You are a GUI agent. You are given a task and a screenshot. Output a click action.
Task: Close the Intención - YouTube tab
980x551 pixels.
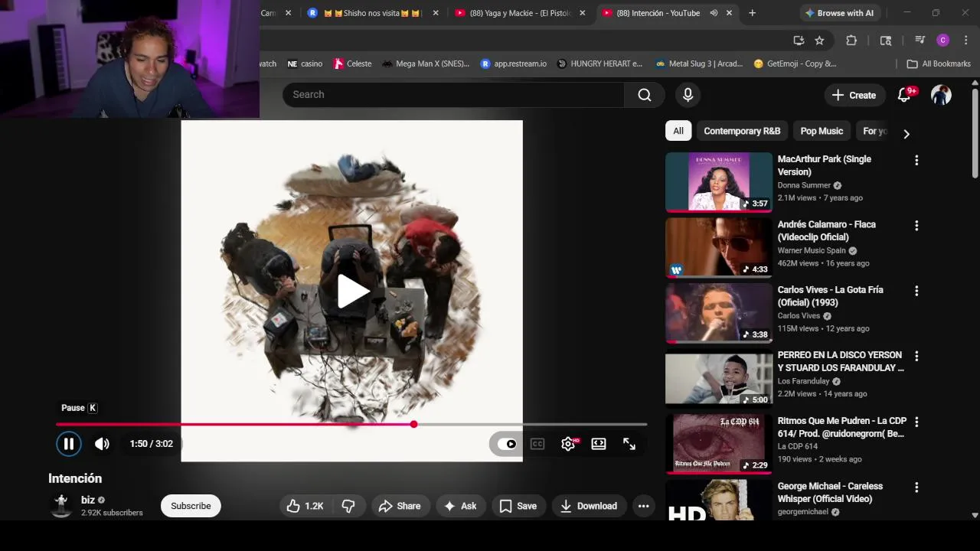coord(729,13)
